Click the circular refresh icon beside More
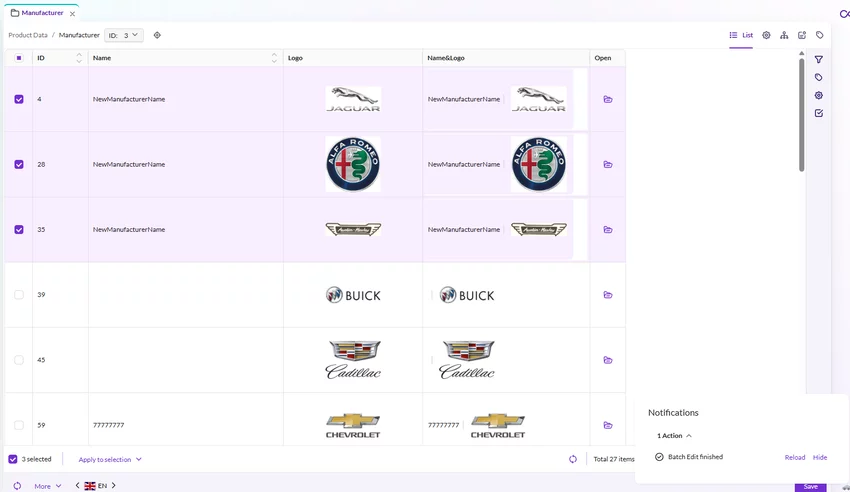 [x=17, y=486]
